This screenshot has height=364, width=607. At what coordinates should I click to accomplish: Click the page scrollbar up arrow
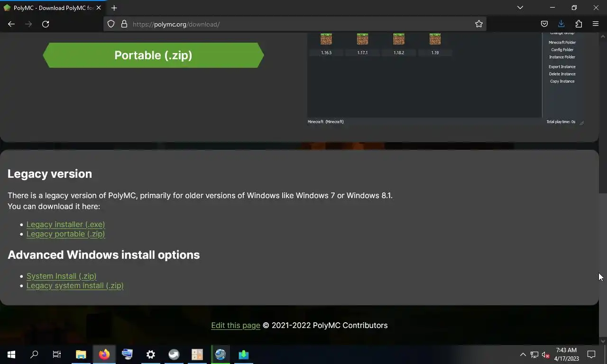coord(603,36)
